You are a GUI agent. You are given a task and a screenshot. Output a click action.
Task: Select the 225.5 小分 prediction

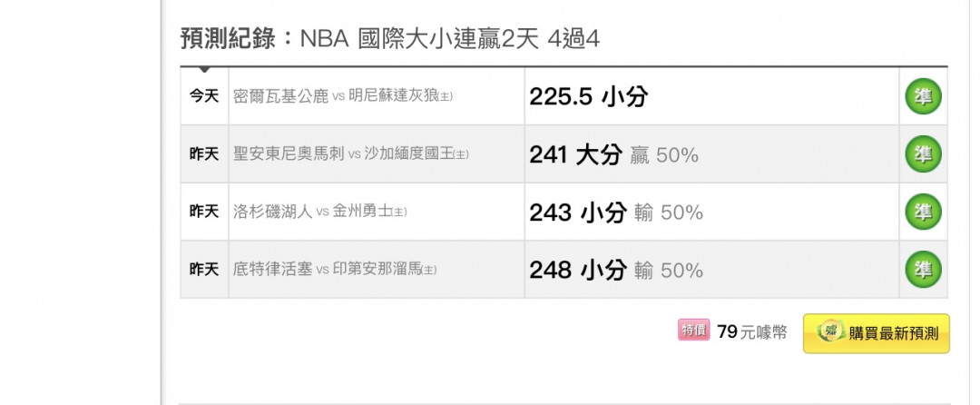click(588, 97)
